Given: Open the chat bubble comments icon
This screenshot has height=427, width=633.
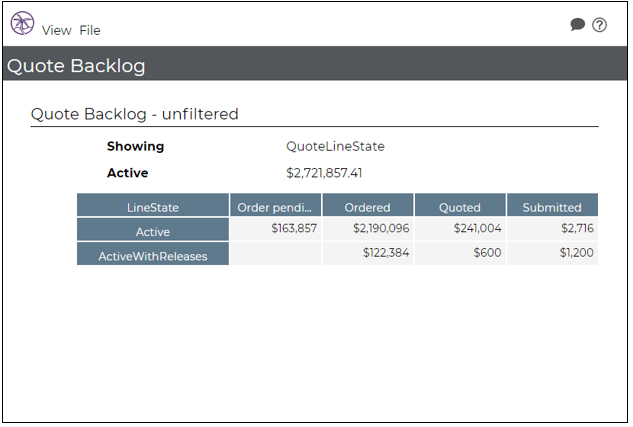Looking at the screenshot, I should (x=578, y=24).
